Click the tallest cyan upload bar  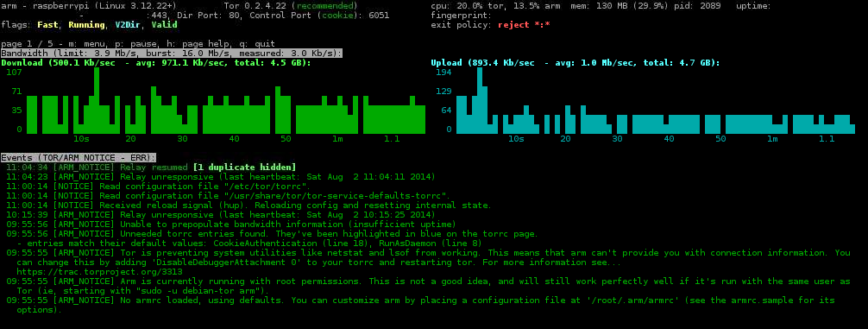[x=480, y=101]
